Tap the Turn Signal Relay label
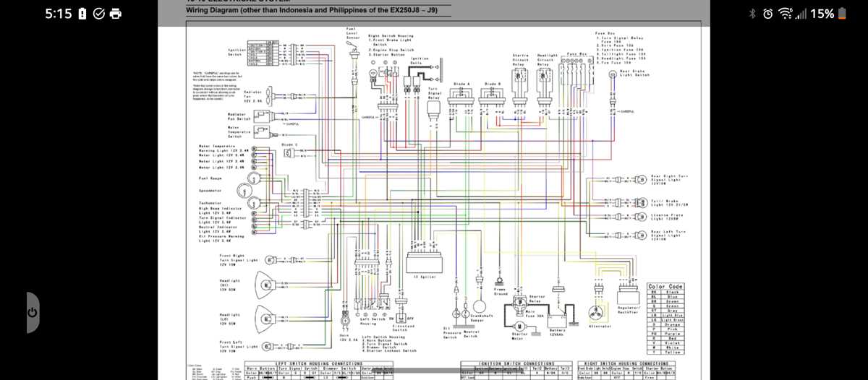 [435, 92]
